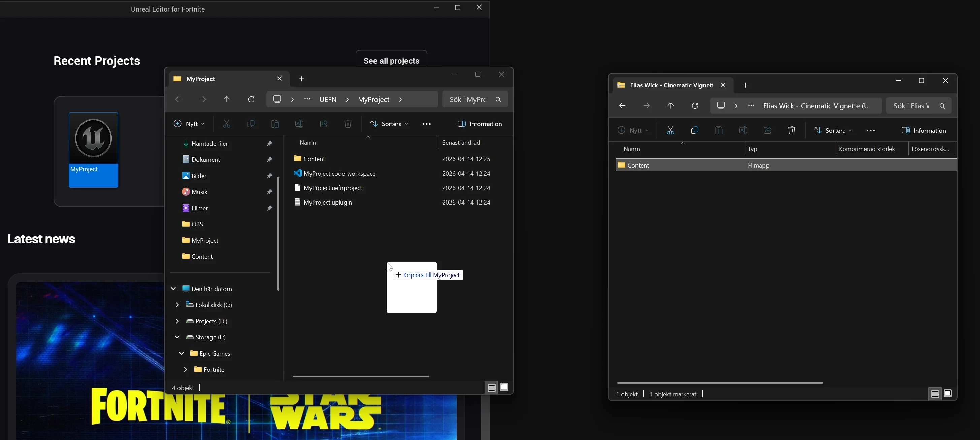Refresh the MyProject folder view
This screenshot has height=440, width=980.
click(251, 100)
